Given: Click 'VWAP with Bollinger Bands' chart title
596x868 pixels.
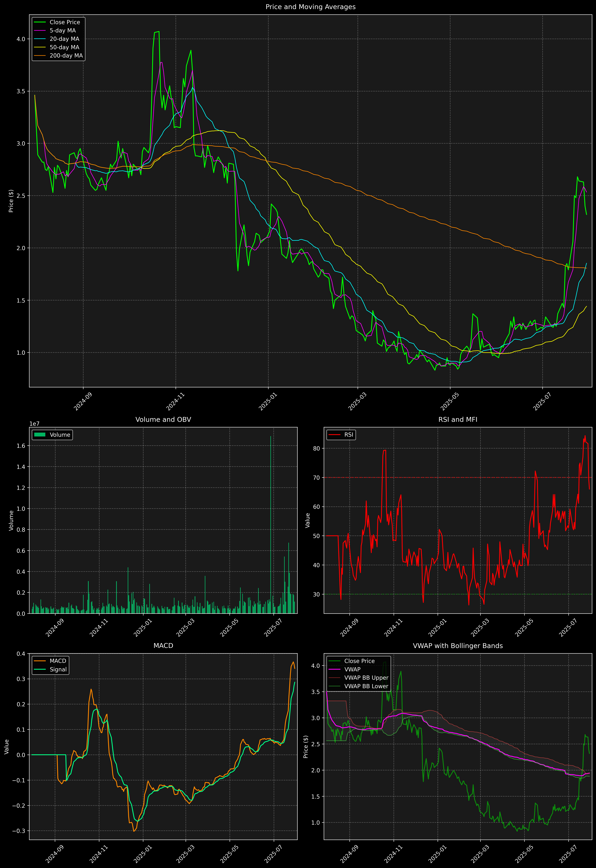Looking at the screenshot, I should coord(458,646).
